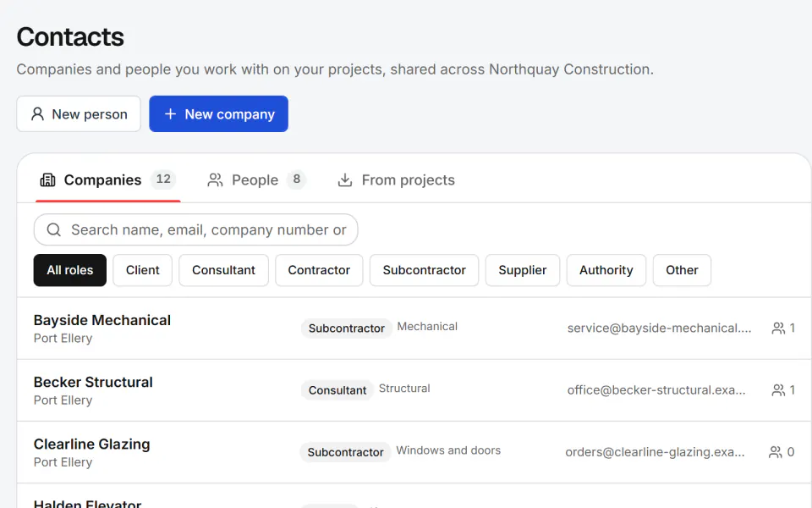Click the Structural trade label
Image resolution: width=812 pixels, height=508 pixels.
(404, 389)
